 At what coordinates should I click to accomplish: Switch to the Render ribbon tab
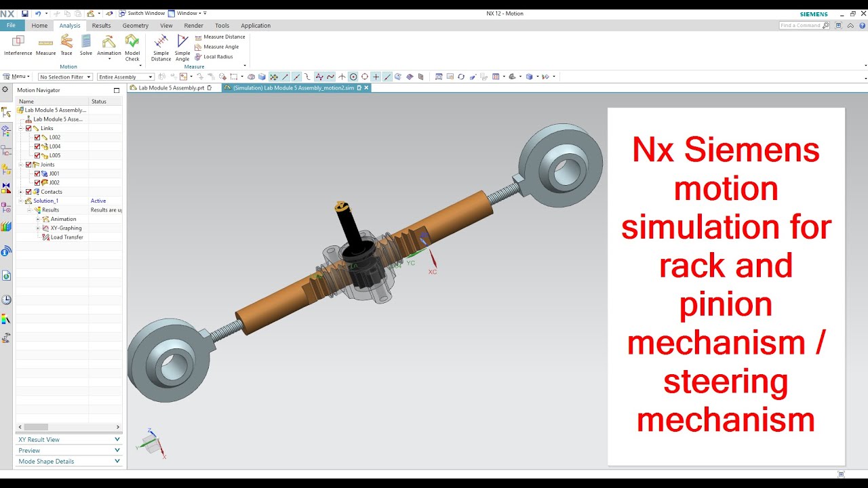193,26
